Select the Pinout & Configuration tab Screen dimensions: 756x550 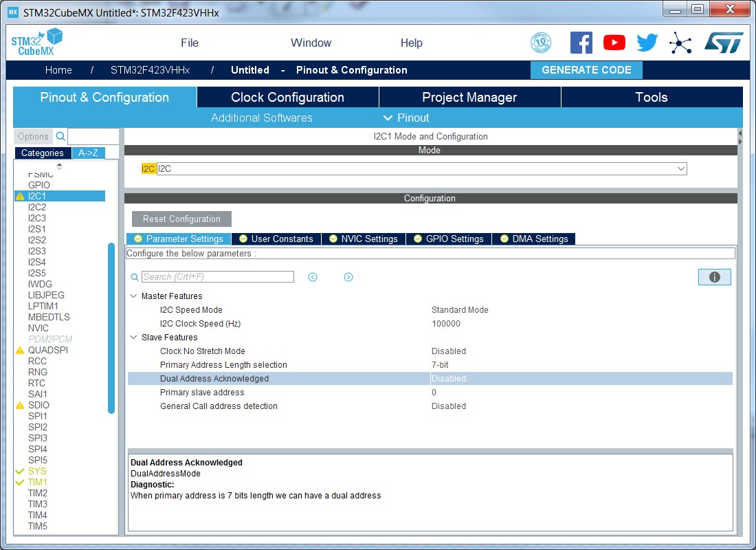104,97
